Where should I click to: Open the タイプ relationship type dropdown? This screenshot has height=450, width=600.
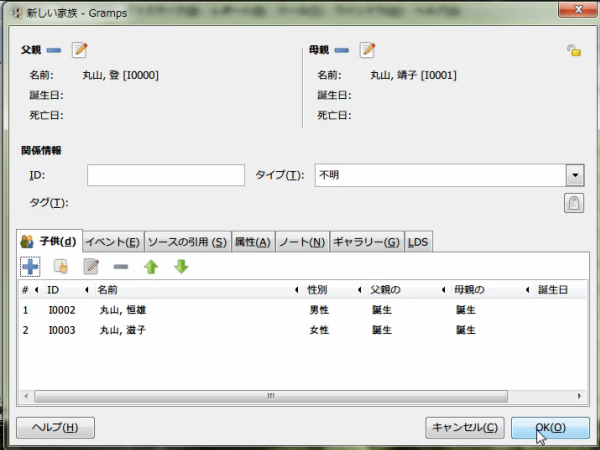pyautogui.click(x=574, y=175)
